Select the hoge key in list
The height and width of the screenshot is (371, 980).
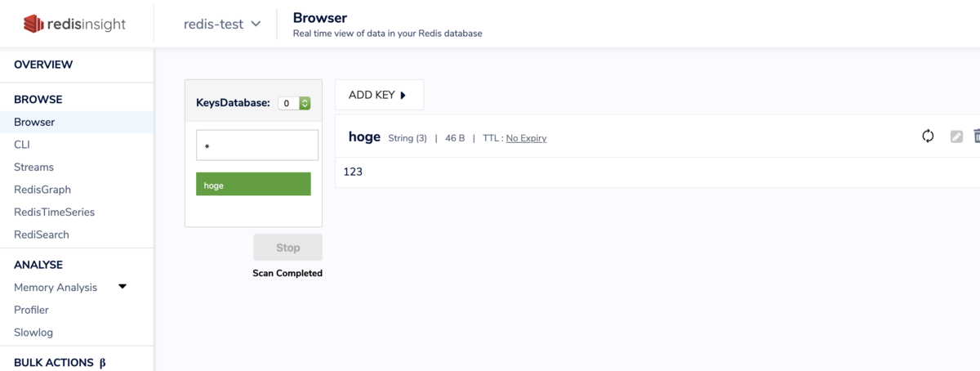pyautogui.click(x=253, y=184)
